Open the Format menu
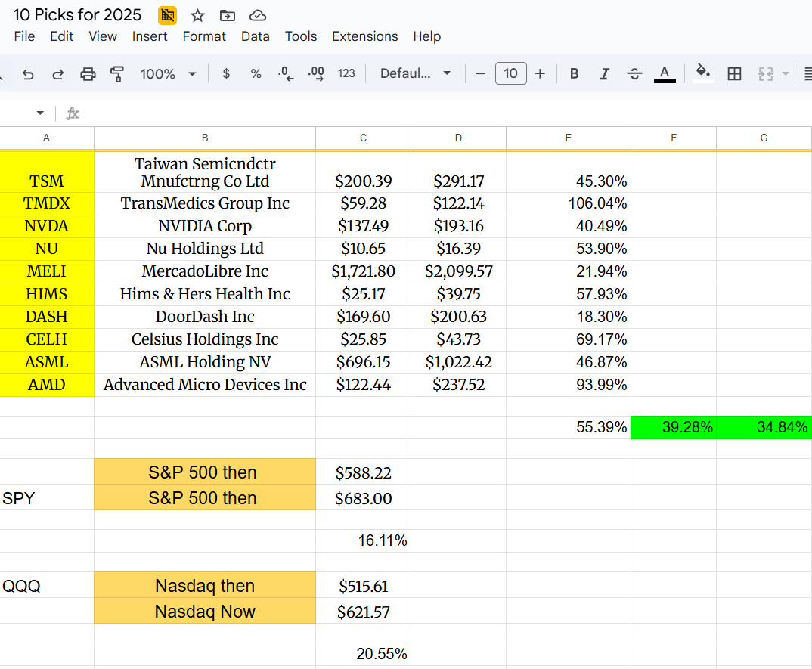Image resolution: width=812 pixels, height=669 pixels. point(204,36)
